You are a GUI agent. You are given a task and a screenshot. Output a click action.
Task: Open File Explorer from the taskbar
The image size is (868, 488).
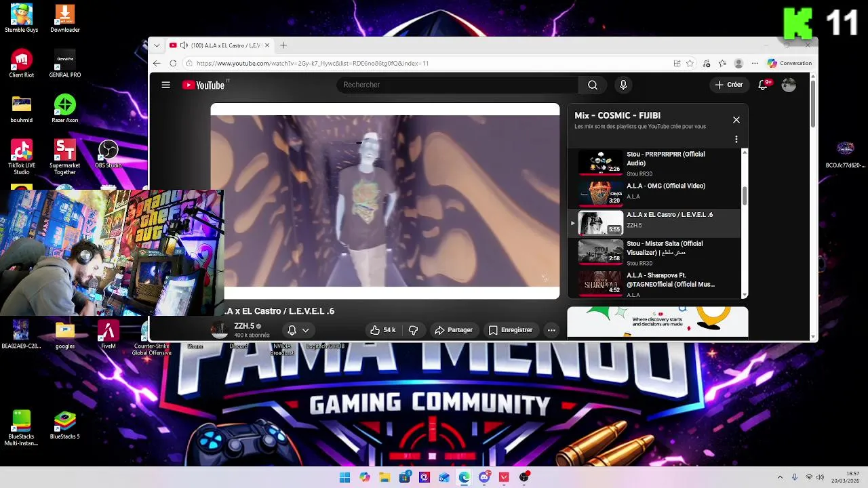[x=384, y=477]
